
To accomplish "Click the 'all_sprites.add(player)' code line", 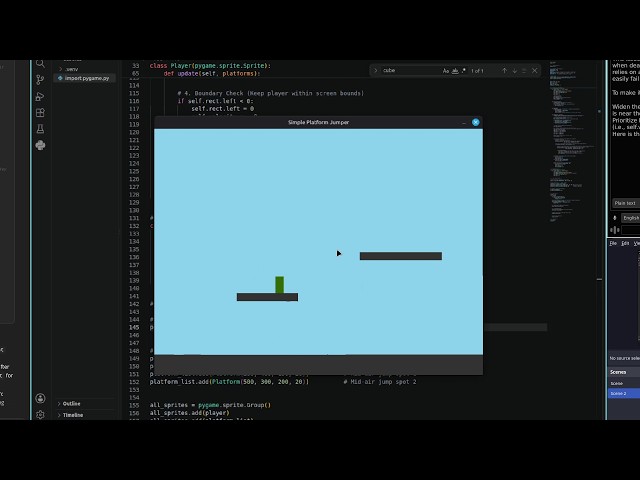I will [x=189, y=413].
